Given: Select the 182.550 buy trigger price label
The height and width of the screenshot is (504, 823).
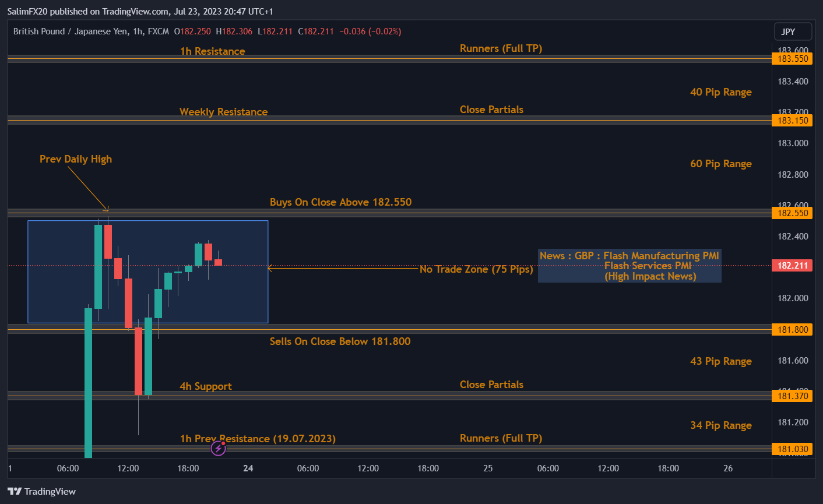Looking at the screenshot, I should [792, 213].
